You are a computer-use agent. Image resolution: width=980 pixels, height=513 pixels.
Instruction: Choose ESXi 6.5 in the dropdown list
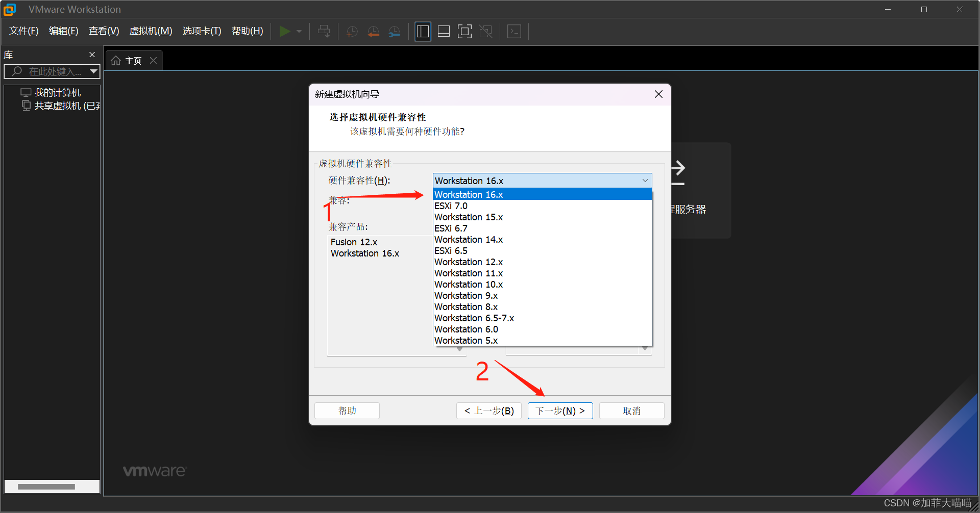tap(542, 250)
